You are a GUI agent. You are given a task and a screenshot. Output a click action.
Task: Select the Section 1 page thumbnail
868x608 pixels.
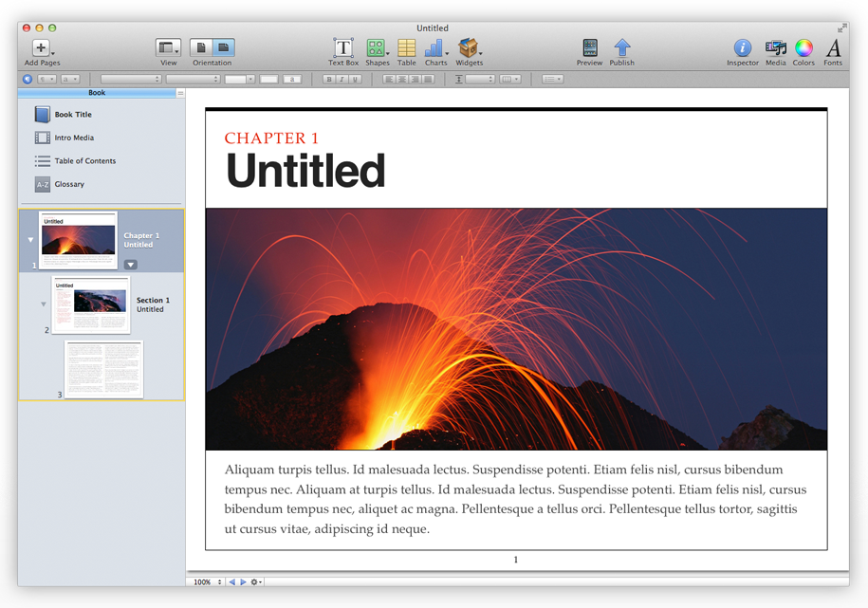click(91, 304)
